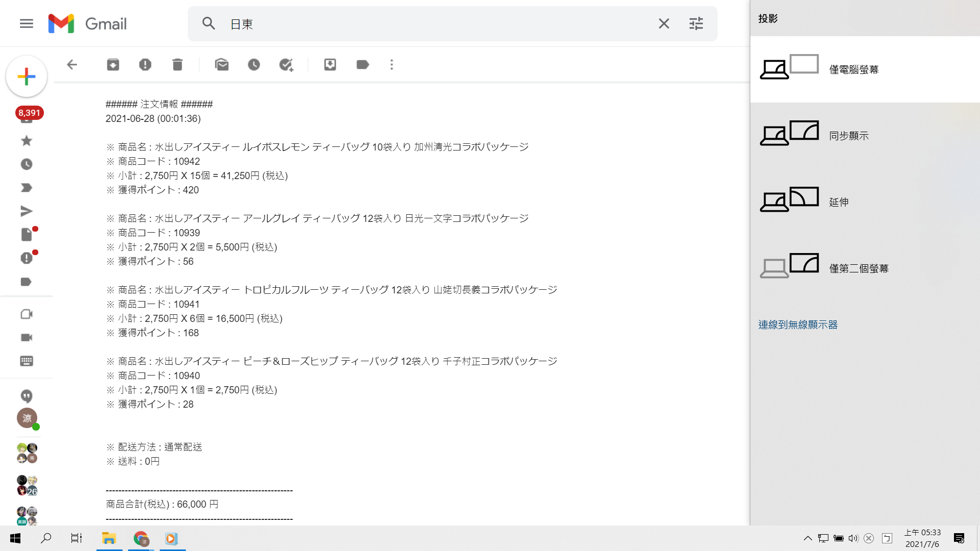Add this email to Tasks
This screenshot has height=551, width=980.
click(x=286, y=65)
